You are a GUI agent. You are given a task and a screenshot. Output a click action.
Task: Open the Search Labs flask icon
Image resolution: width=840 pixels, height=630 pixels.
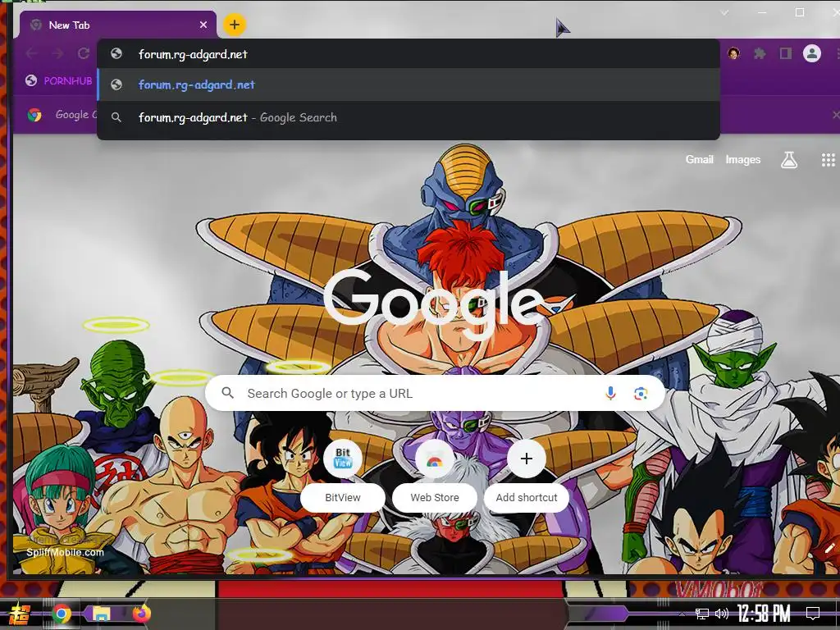point(788,160)
